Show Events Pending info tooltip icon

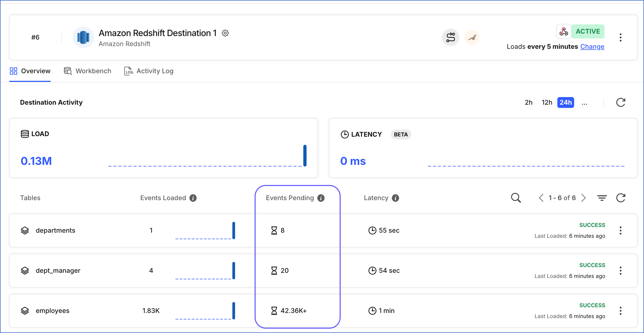(x=321, y=198)
